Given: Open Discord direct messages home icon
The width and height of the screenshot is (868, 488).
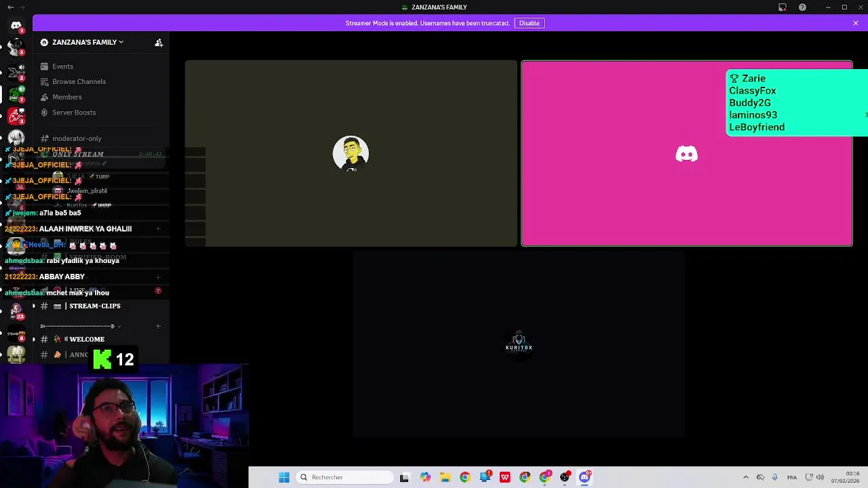Looking at the screenshot, I should 16,26.
